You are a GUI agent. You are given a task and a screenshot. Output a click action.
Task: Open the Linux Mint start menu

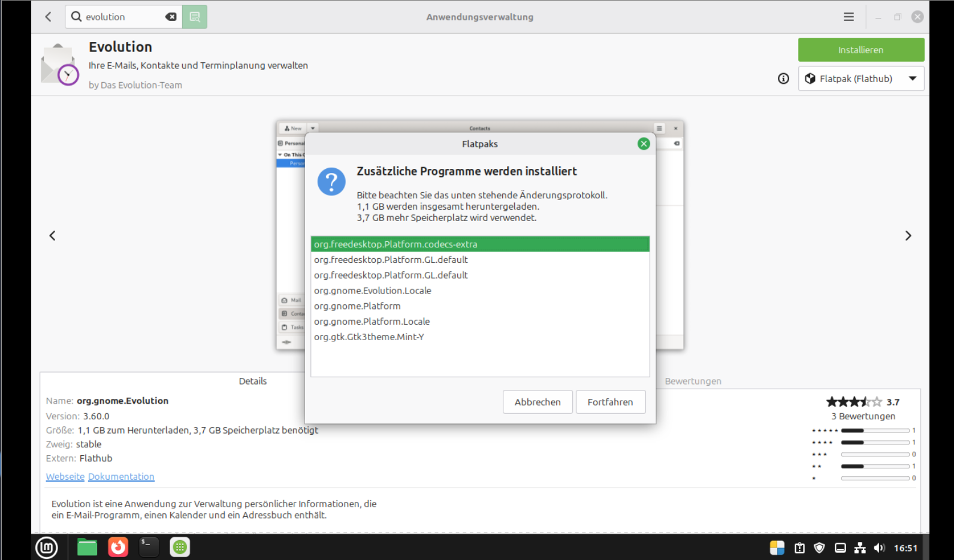point(47,547)
